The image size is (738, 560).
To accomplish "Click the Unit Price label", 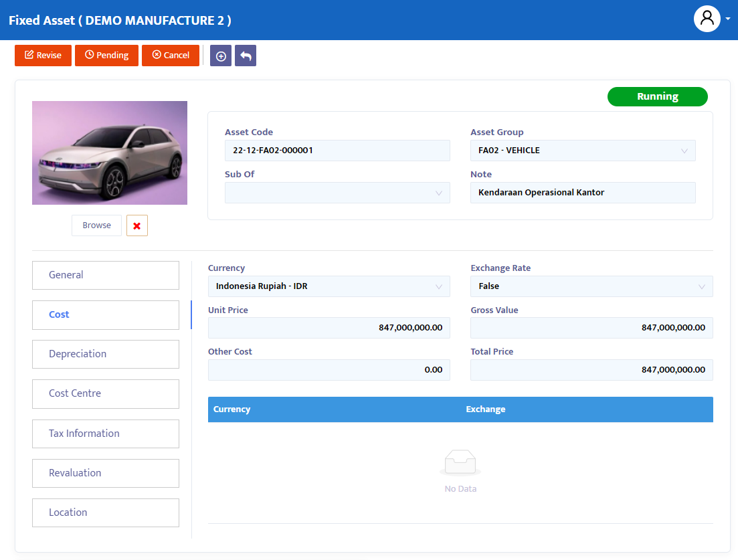I will [x=227, y=310].
